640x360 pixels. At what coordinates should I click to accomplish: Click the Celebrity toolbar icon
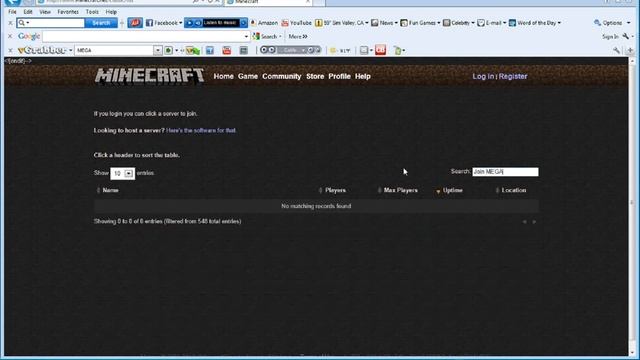pyautogui.click(x=447, y=23)
